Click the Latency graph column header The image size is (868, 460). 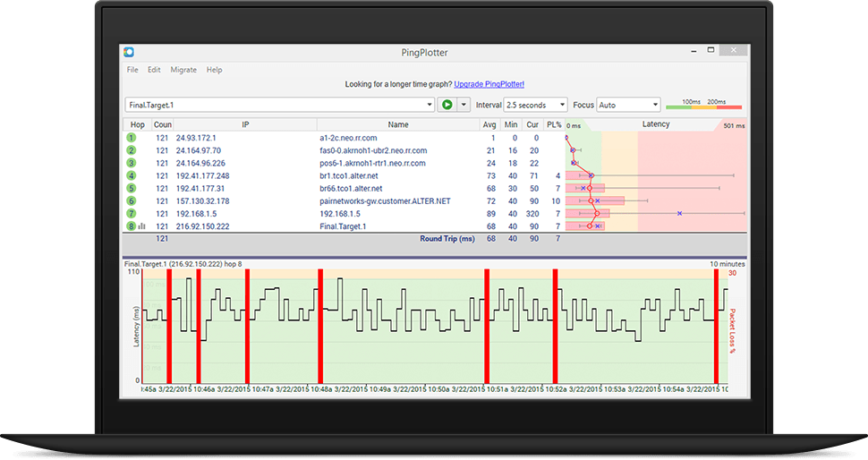click(656, 124)
